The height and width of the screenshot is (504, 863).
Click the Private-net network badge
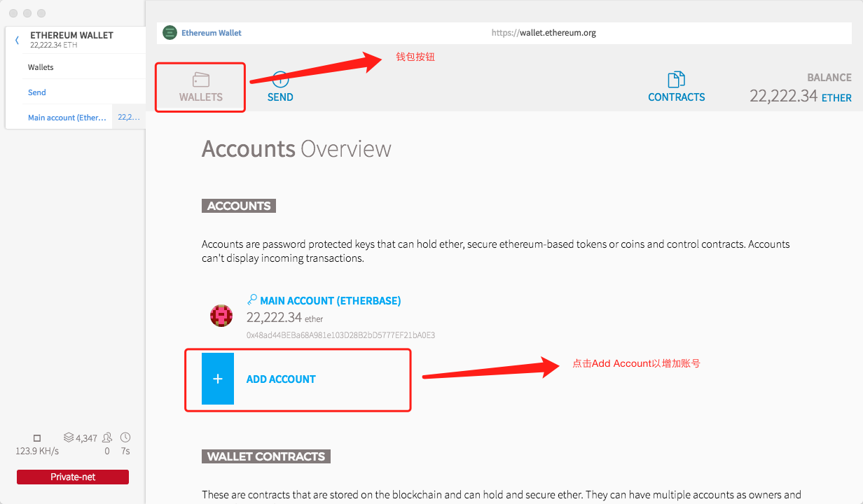click(x=73, y=477)
